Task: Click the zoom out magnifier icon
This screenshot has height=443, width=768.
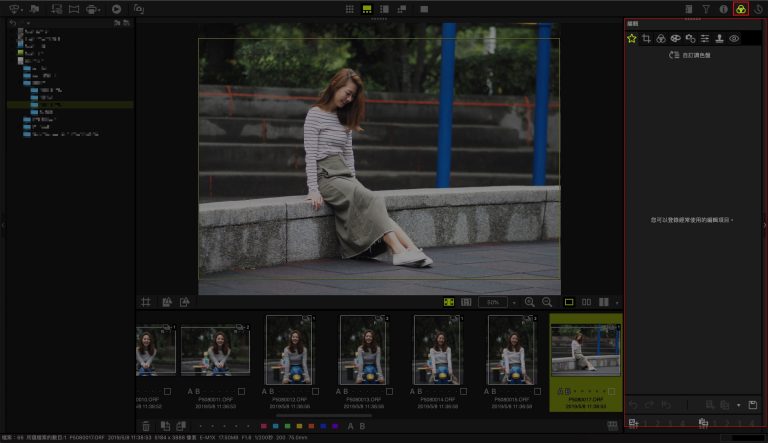Action: 547,302
